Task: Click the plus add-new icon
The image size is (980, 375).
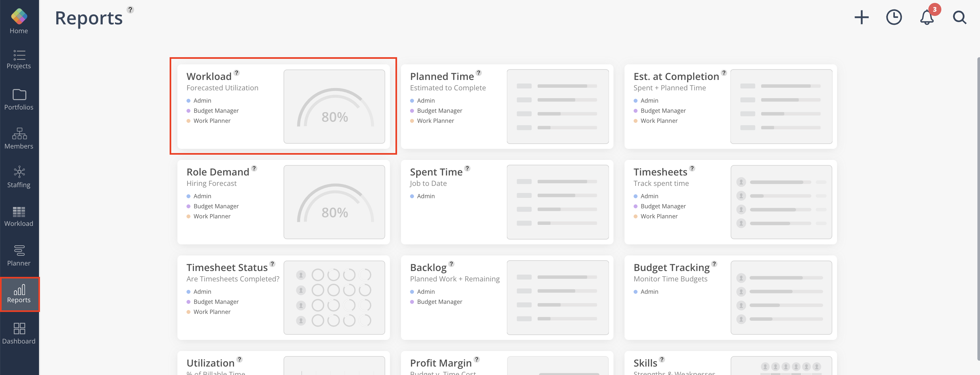Action: click(861, 18)
